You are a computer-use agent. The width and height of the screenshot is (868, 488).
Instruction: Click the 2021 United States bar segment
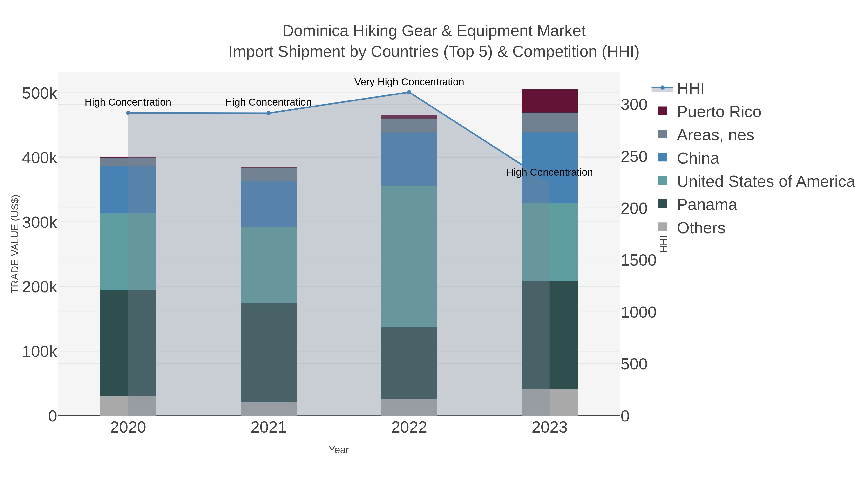coord(269,265)
